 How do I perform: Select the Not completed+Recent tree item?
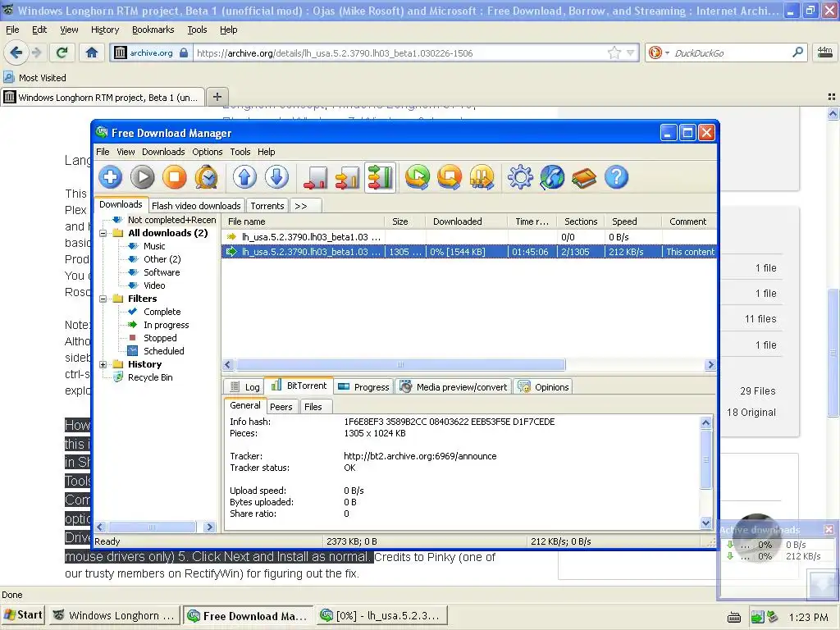pyautogui.click(x=171, y=220)
